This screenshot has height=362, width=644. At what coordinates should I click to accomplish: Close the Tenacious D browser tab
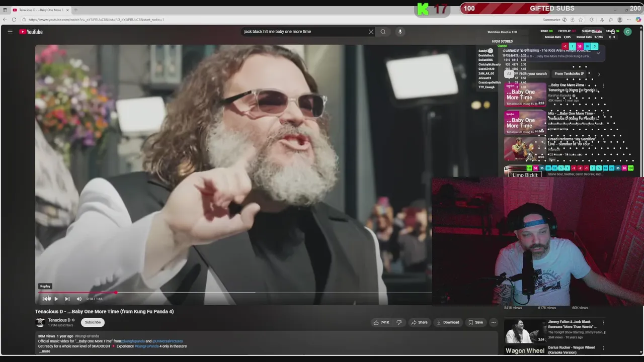pyautogui.click(x=67, y=10)
